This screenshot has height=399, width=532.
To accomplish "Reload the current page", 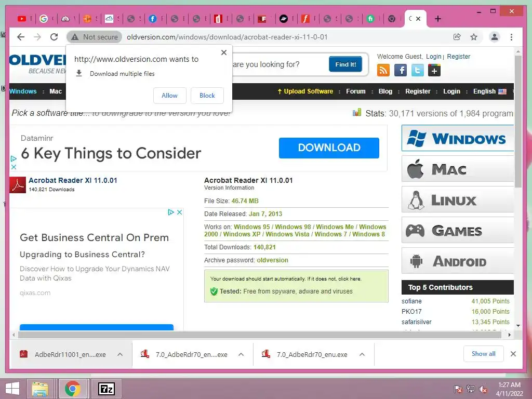I will 54,37.
